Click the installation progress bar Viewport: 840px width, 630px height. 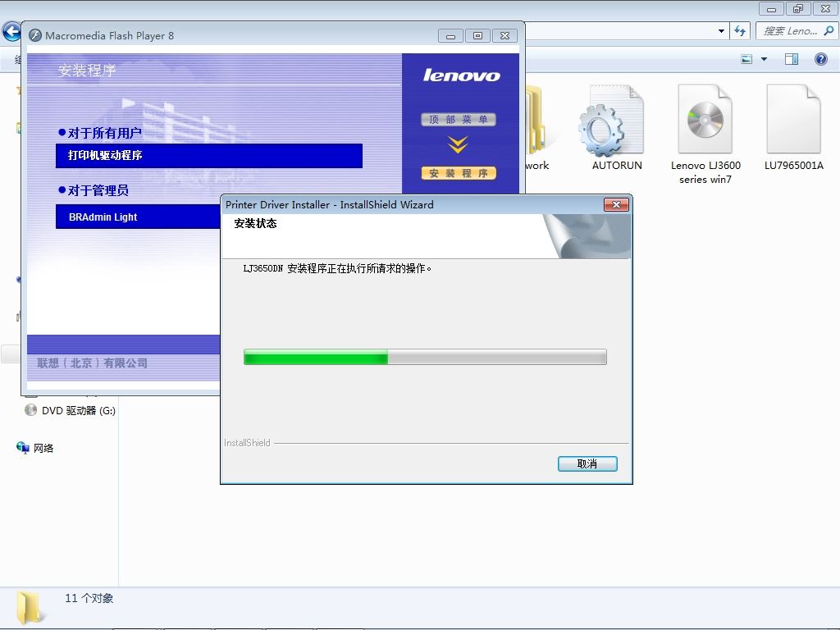point(425,357)
